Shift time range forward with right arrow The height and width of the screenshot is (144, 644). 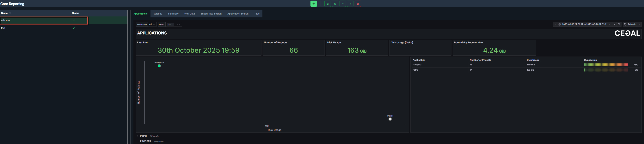tap(614, 25)
